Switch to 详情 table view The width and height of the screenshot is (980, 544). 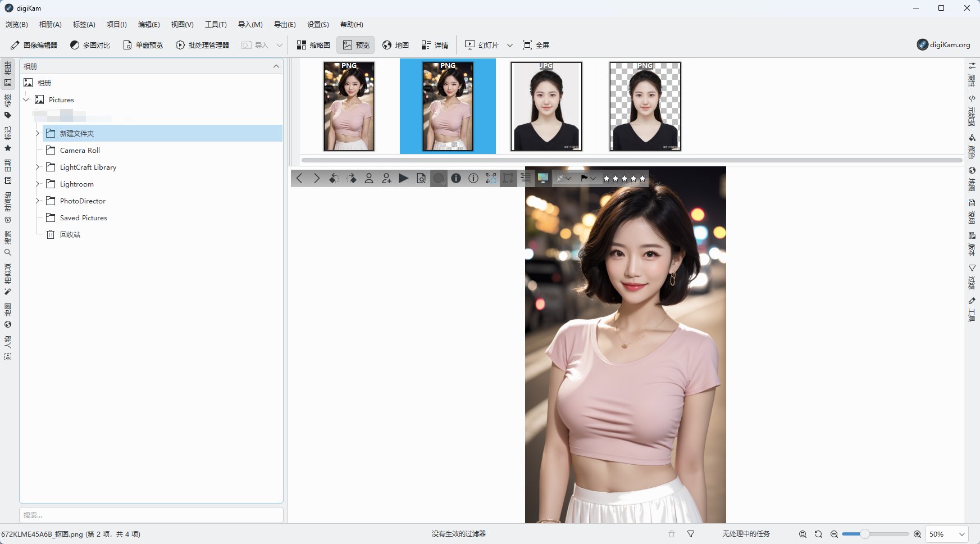click(x=435, y=45)
